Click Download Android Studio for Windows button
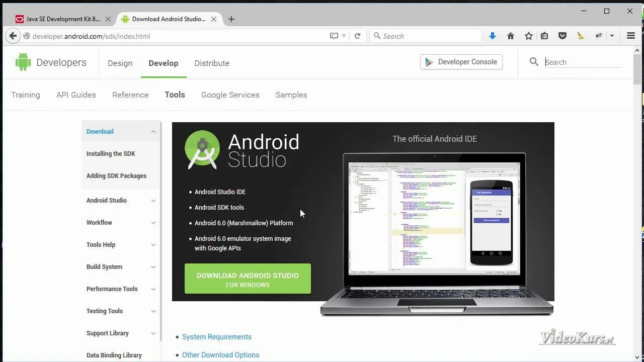644x362 pixels. pos(248,279)
